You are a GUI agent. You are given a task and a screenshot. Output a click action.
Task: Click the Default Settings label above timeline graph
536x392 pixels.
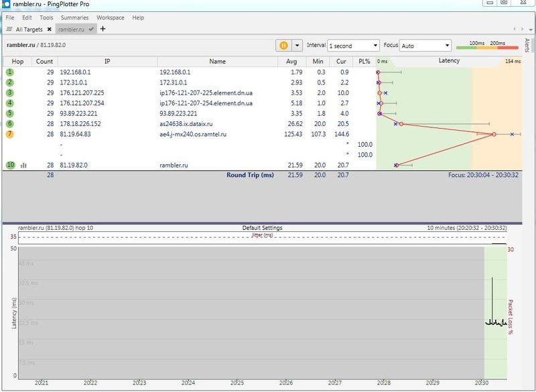[x=262, y=228]
